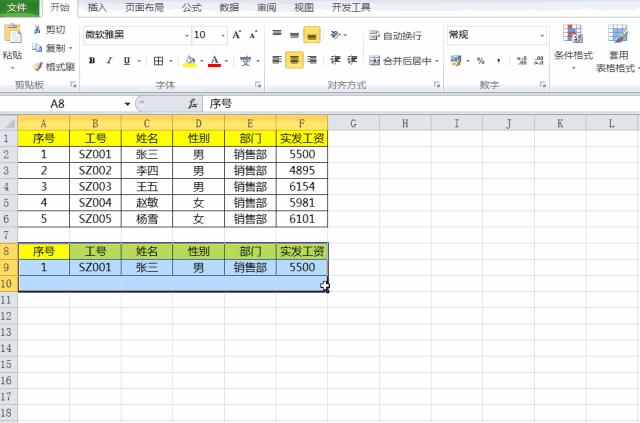Open number format dropdown 常规

click(542, 36)
